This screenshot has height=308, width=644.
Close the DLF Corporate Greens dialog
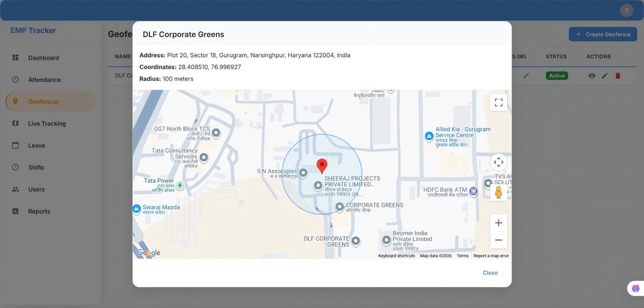point(490,273)
